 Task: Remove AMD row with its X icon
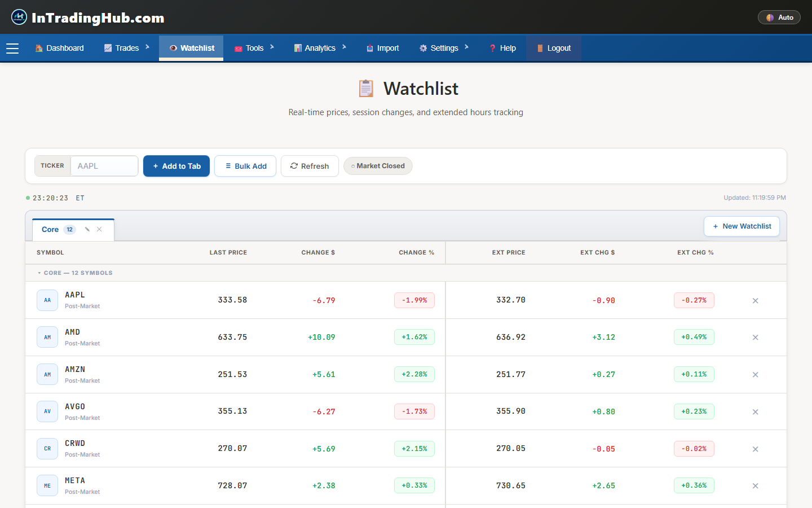[x=755, y=338]
